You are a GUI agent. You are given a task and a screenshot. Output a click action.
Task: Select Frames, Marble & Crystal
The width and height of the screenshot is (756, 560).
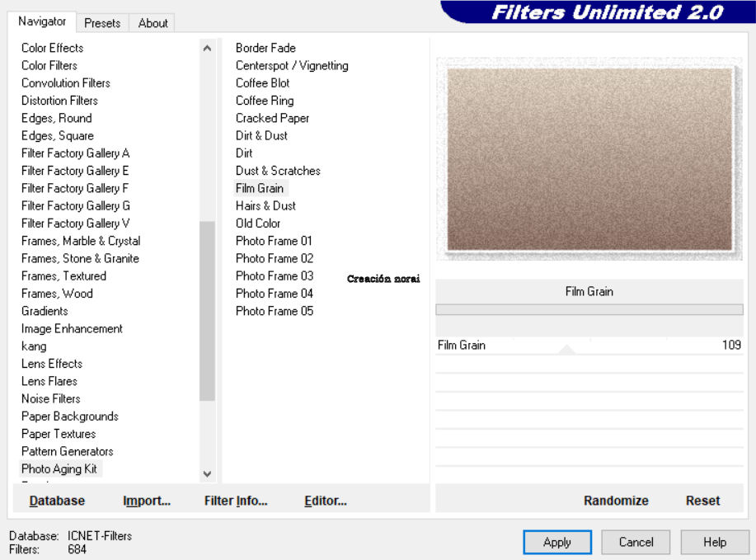[x=81, y=241]
